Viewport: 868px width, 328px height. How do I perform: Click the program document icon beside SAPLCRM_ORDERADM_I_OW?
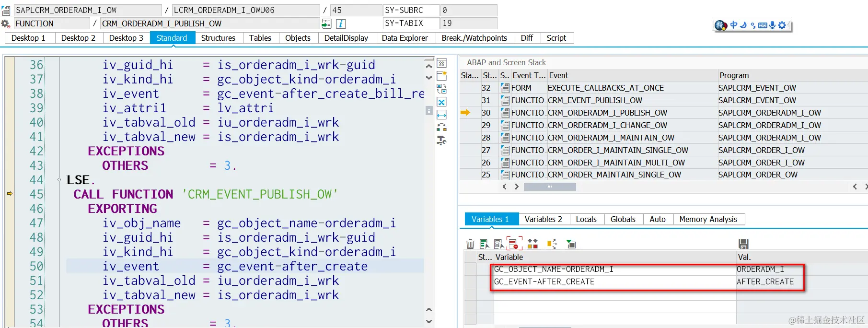6,10
